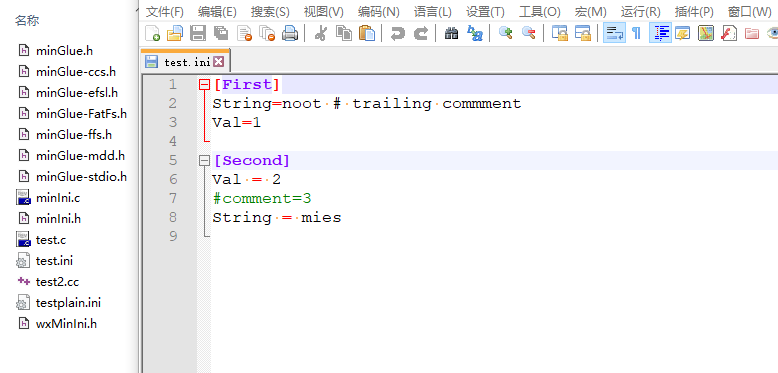Click line number 7 in the margin
The width and height of the screenshot is (778, 373).
coord(172,198)
